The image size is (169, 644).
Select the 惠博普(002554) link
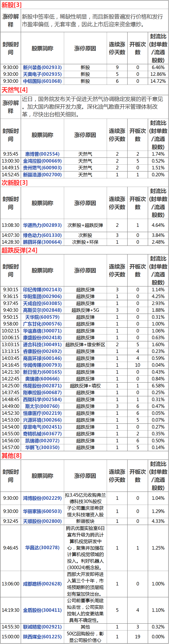tap(42, 154)
